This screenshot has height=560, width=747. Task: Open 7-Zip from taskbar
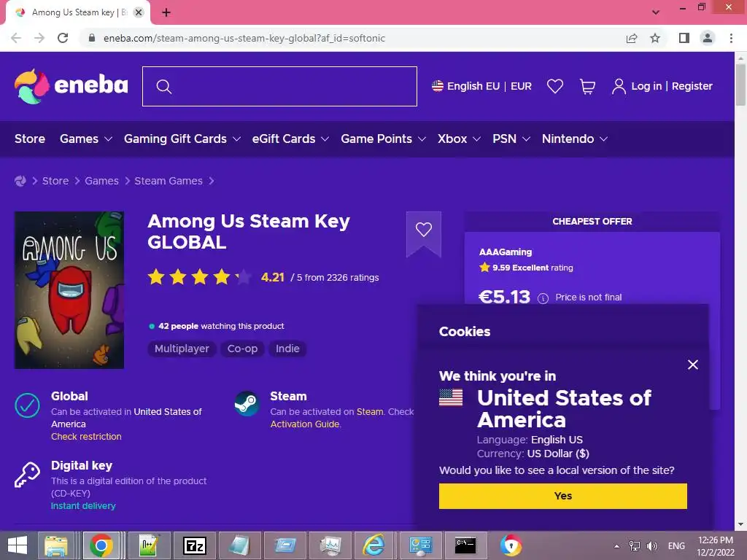(194, 545)
